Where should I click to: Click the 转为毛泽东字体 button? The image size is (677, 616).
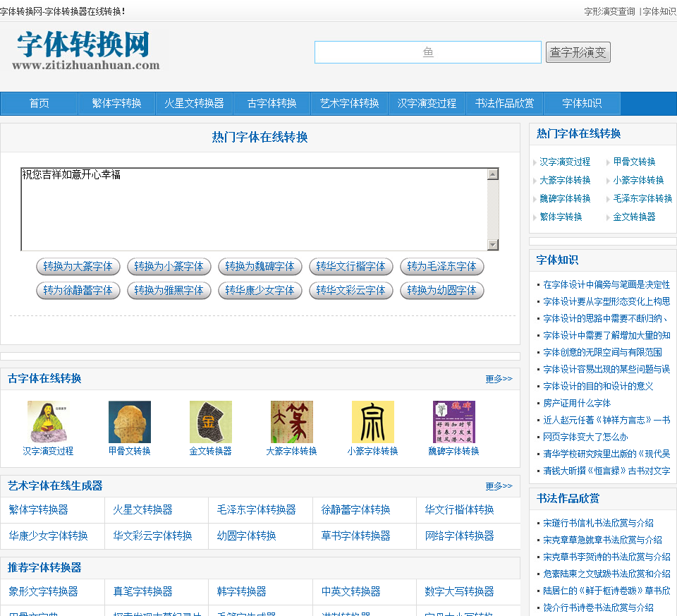click(x=442, y=266)
